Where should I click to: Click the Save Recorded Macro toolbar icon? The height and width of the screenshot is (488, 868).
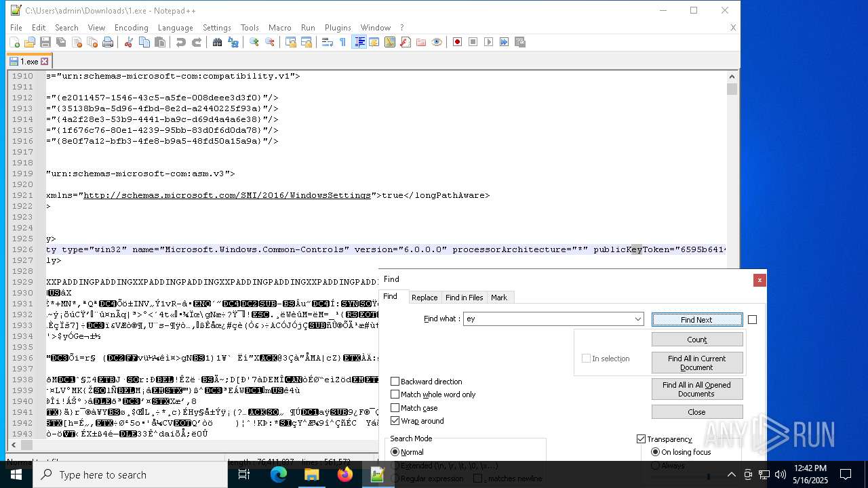520,42
